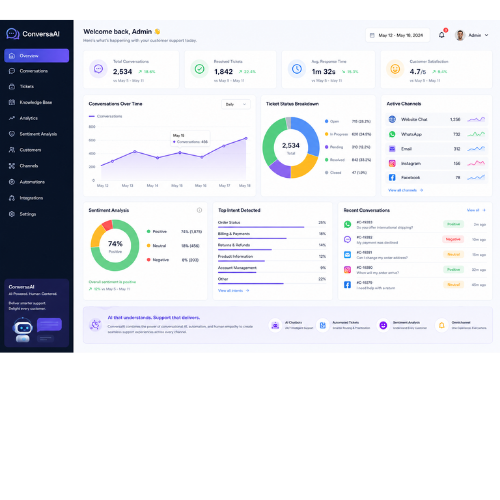
Task: Click the WhatsApp icon in Active Channels
Action: 392,134
